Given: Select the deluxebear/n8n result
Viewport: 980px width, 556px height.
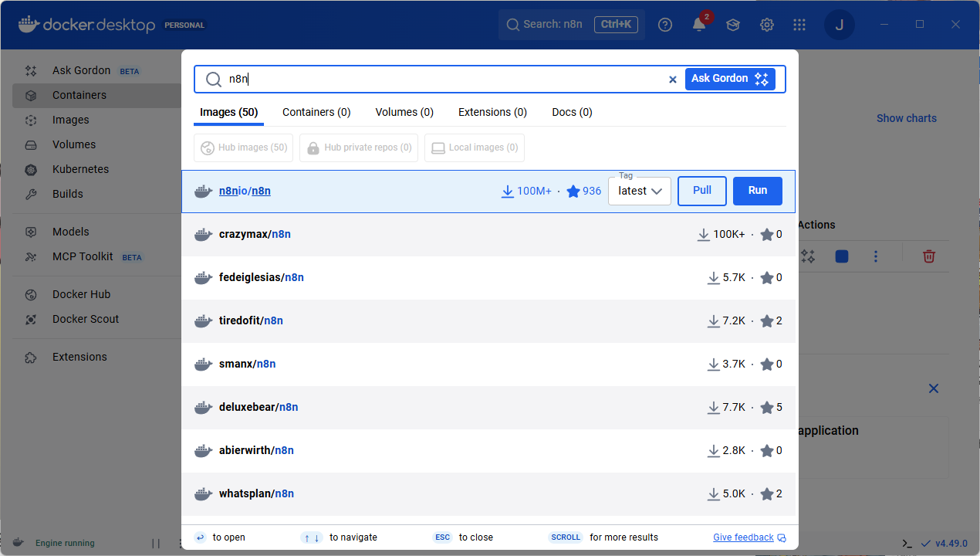Looking at the screenshot, I should pyautogui.click(x=490, y=407).
